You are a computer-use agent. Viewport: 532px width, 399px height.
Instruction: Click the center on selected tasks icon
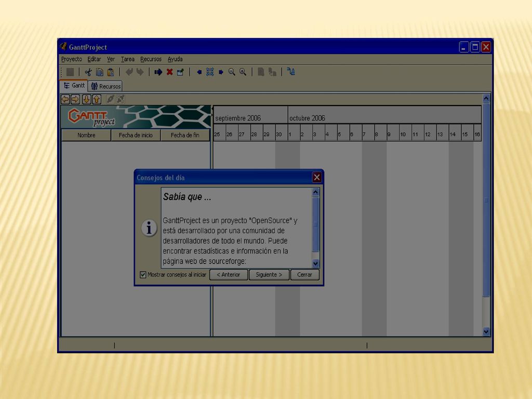[210, 72]
